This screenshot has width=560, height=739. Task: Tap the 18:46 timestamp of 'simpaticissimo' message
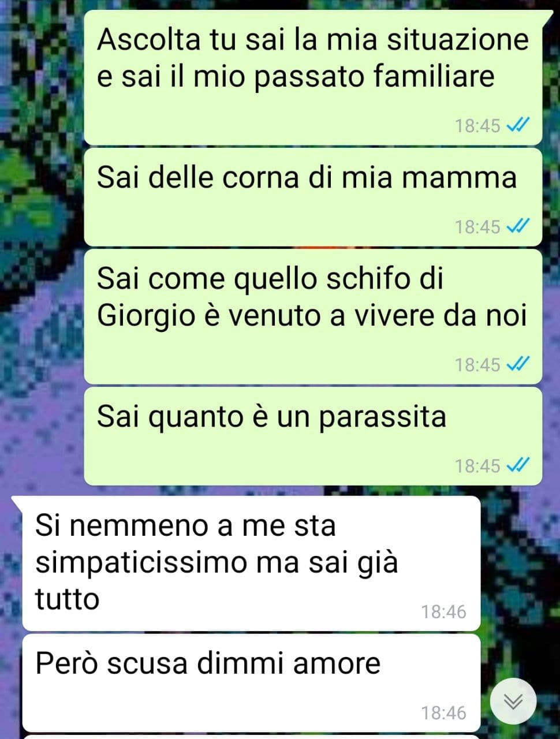(443, 611)
